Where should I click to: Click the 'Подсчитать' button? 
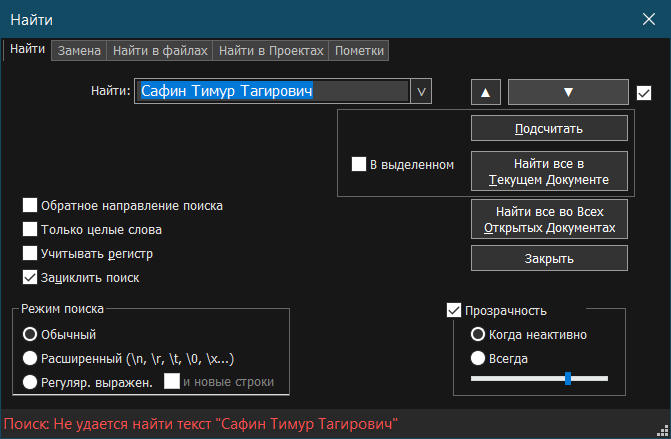click(549, 128)
